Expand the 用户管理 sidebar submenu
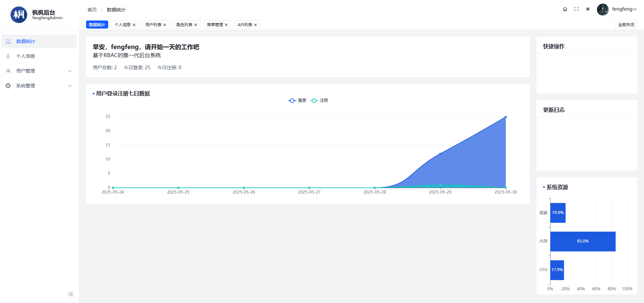 (x=39, y=71)
